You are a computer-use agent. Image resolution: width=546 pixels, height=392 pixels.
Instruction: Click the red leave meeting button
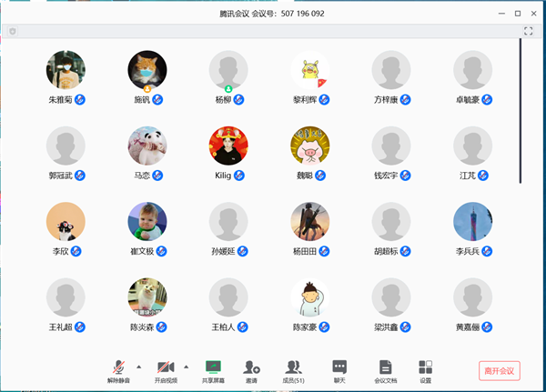pyautogui.click(x=499, y=371)
